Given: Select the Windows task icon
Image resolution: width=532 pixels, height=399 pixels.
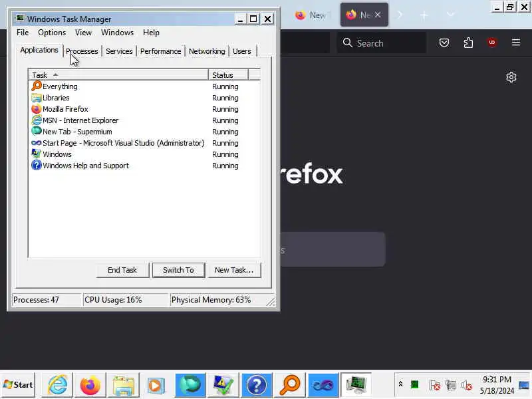Looking at the screenshot, I should click(x=37, y=154).
